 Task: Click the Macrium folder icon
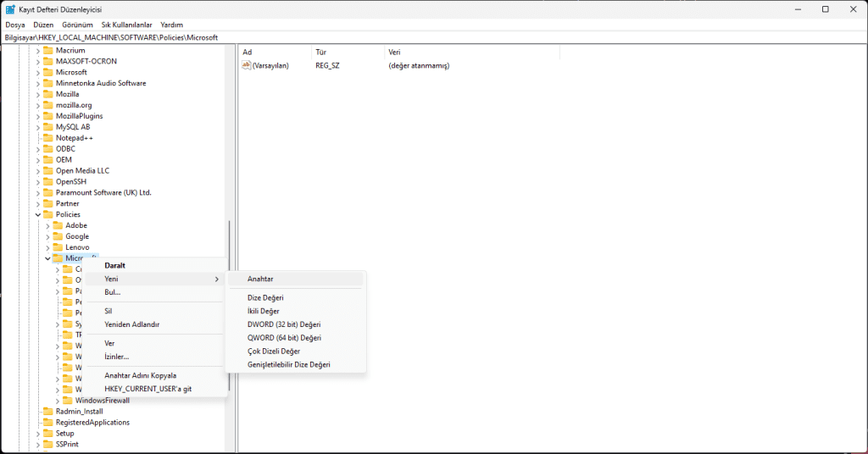point(48,50)
